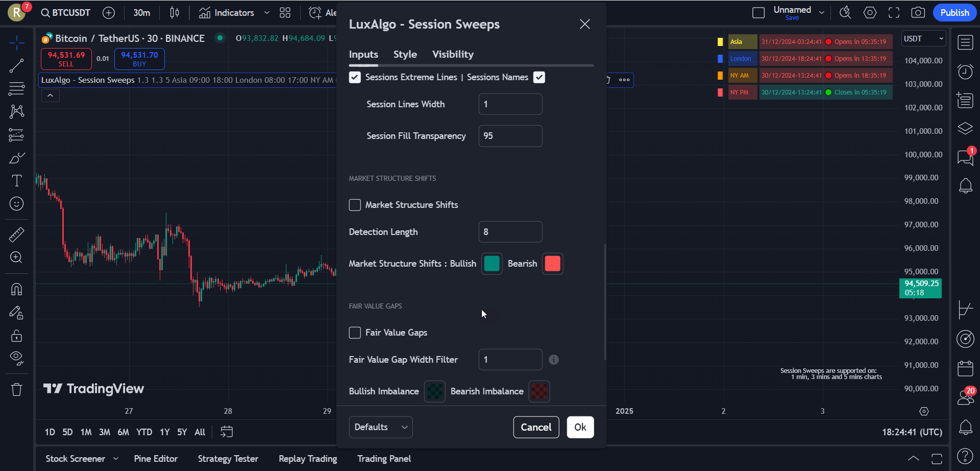Screen dimensions: 980x471
Task: Select the trend line drawing tool
Action: 16,65
